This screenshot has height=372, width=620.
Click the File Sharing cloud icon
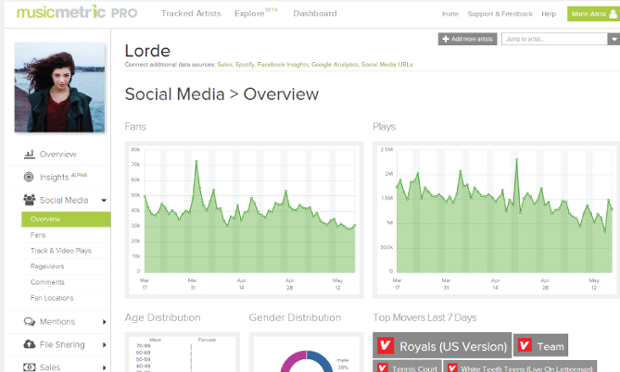click(x=29, y=344)
